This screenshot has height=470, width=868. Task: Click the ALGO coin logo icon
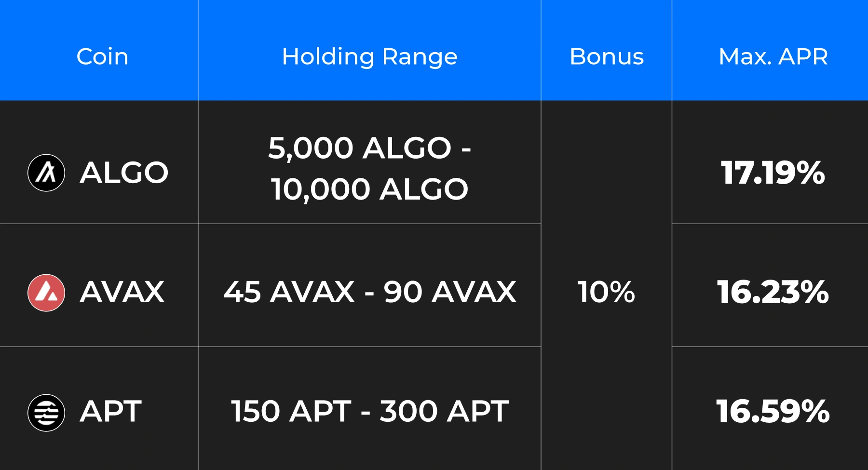coord(46,173)
